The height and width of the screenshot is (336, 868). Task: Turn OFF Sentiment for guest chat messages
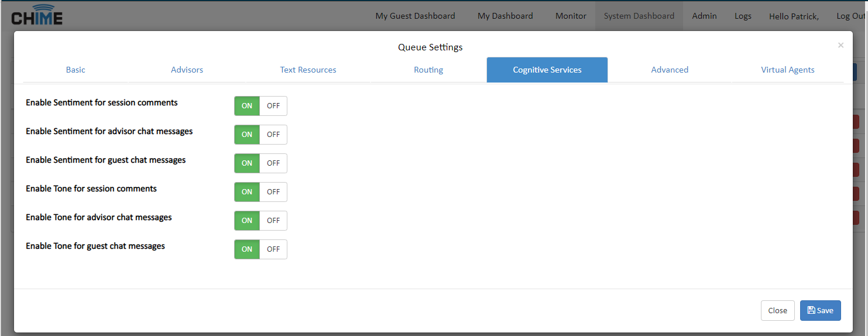273,163
